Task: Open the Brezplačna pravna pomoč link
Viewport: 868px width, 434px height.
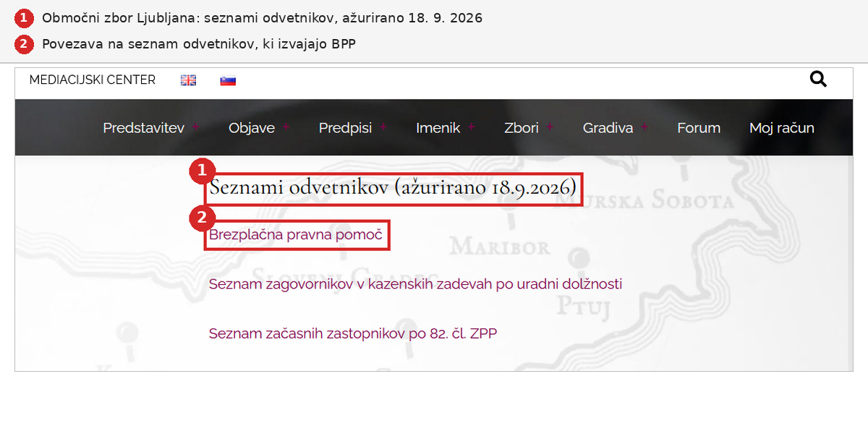Action: coord(295,235)
